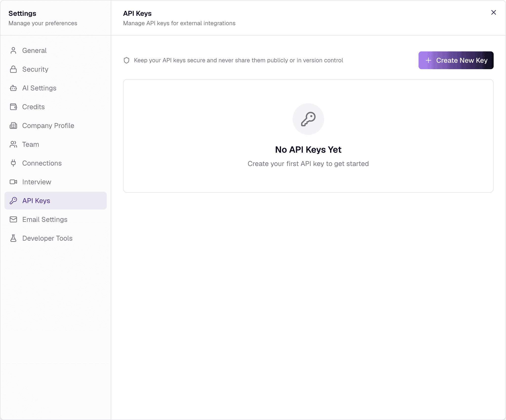Click the Team people icon
The image size is (506, 420).
(x=13, y=144)
